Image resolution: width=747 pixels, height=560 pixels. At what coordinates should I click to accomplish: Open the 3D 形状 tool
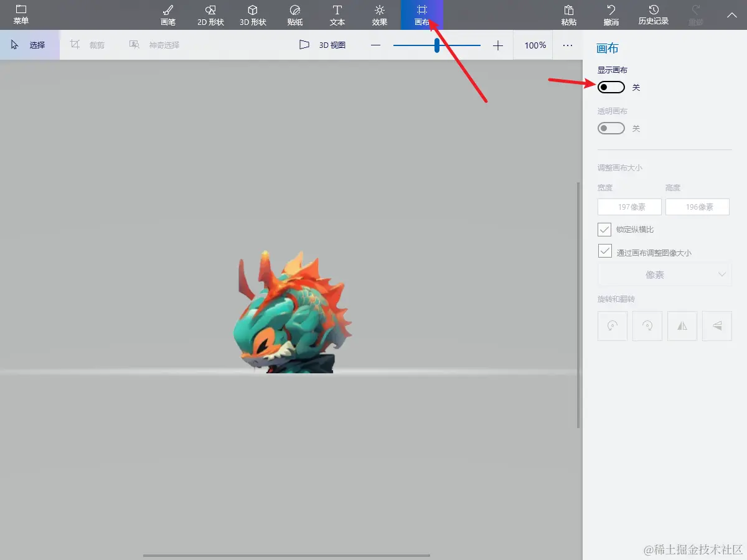[x=253, y=15]
